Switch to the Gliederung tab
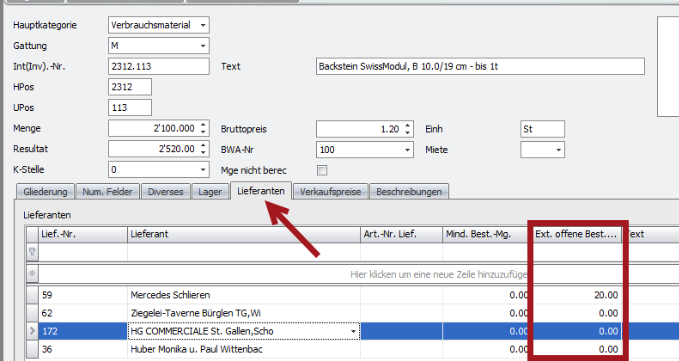 45,192
